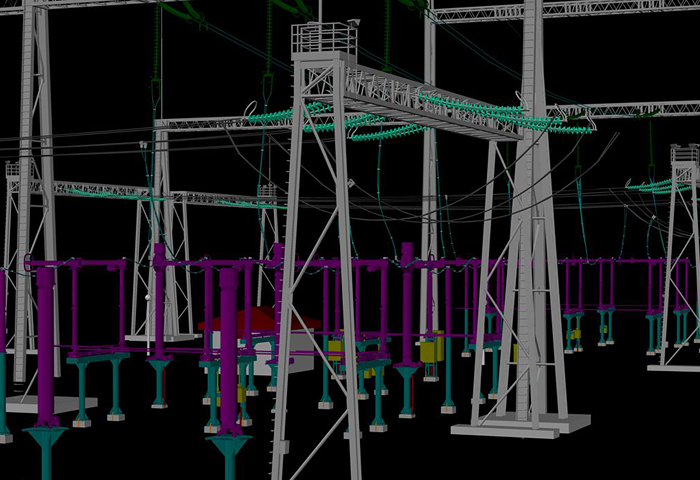Viewport: 700px width, 480px height.
Task: Select the concrete base of the right gray tower
Action: point(510,428)
